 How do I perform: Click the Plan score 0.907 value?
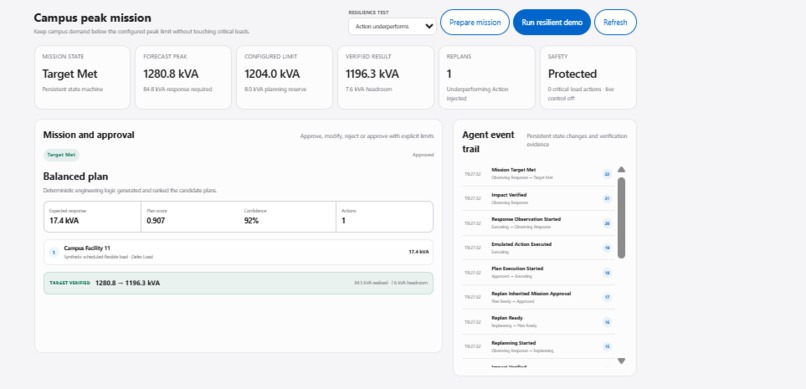coord(156,221)
